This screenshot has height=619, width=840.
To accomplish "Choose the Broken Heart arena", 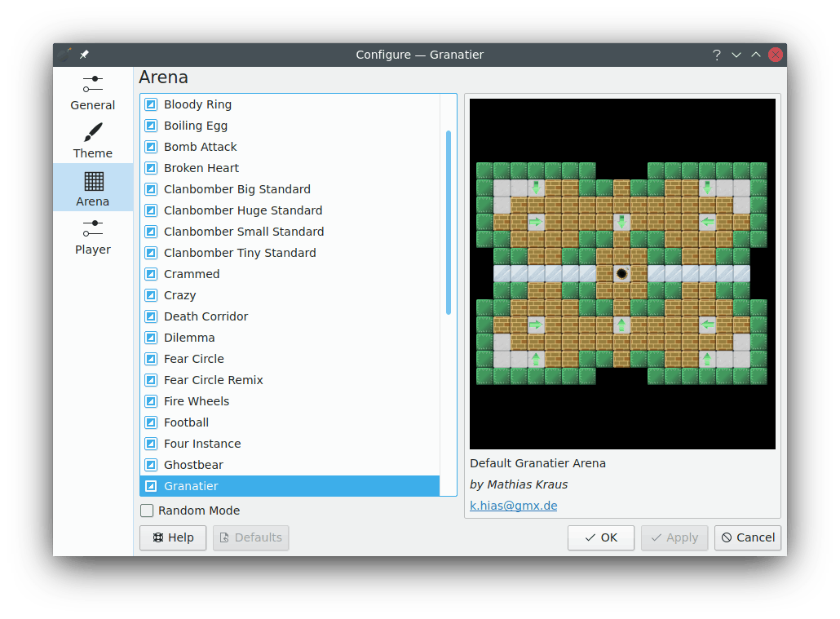I will click(290, 168).
